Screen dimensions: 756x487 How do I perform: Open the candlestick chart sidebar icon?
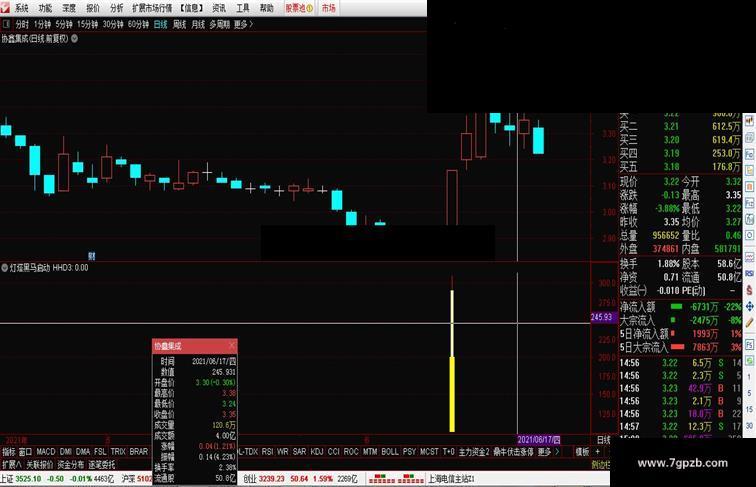coord(749,122)
